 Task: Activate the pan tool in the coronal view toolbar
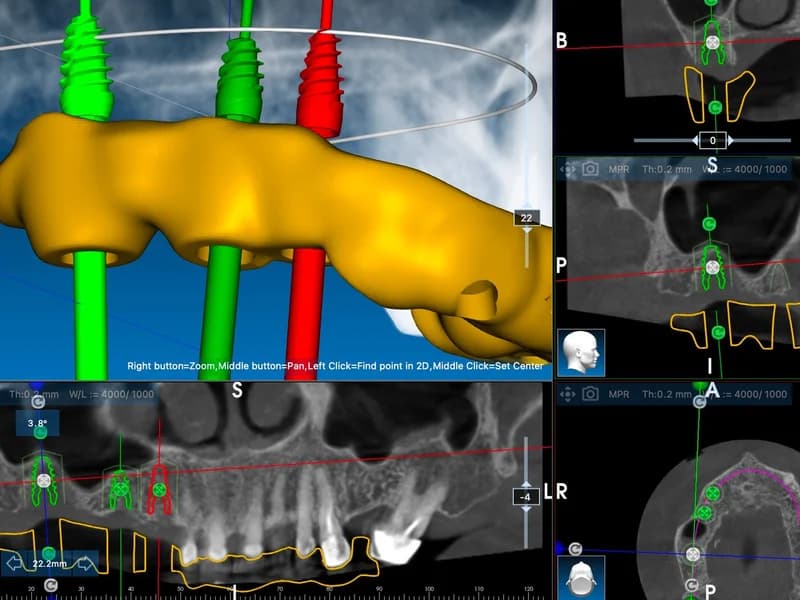[566, 170]
